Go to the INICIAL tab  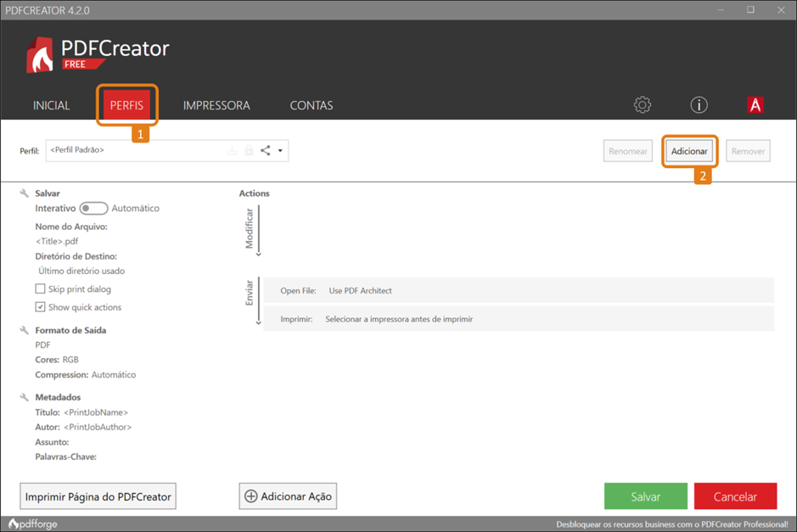pyautogui.click(x=52, y=106)
